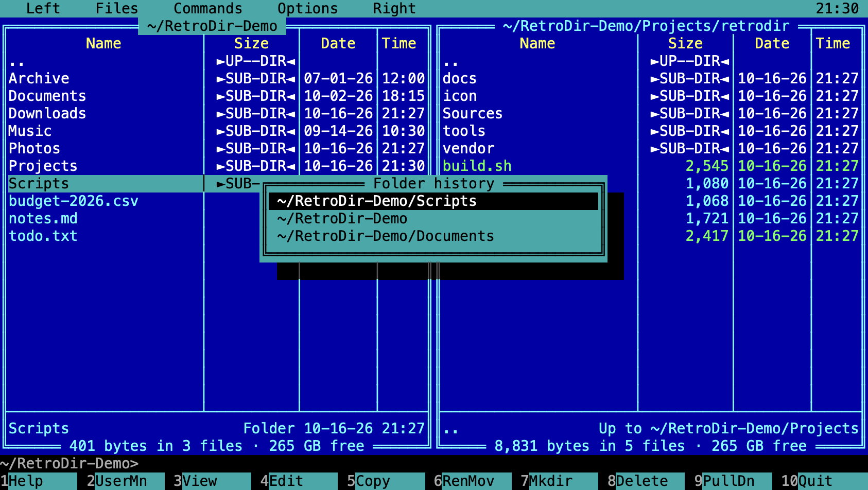Select build.sh file in right panel
Screen dimensions: 868x490
[x=651, y=166]
